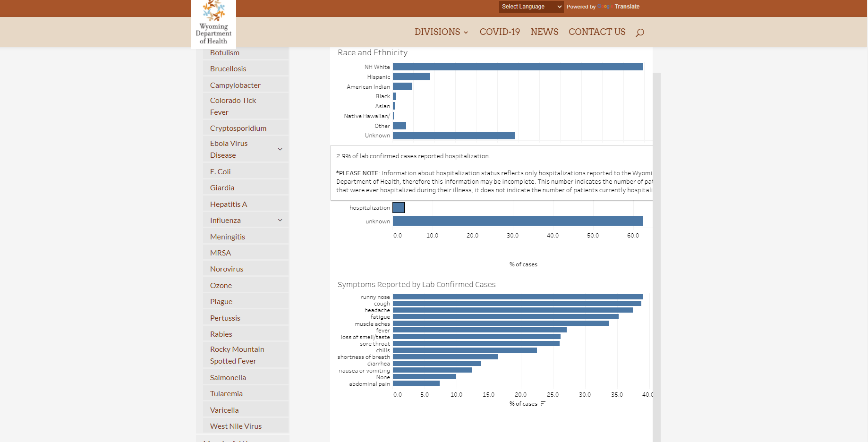Expand the DIVISIONS menu
This screenshot has height=442, width=868.
pos(441,32)
